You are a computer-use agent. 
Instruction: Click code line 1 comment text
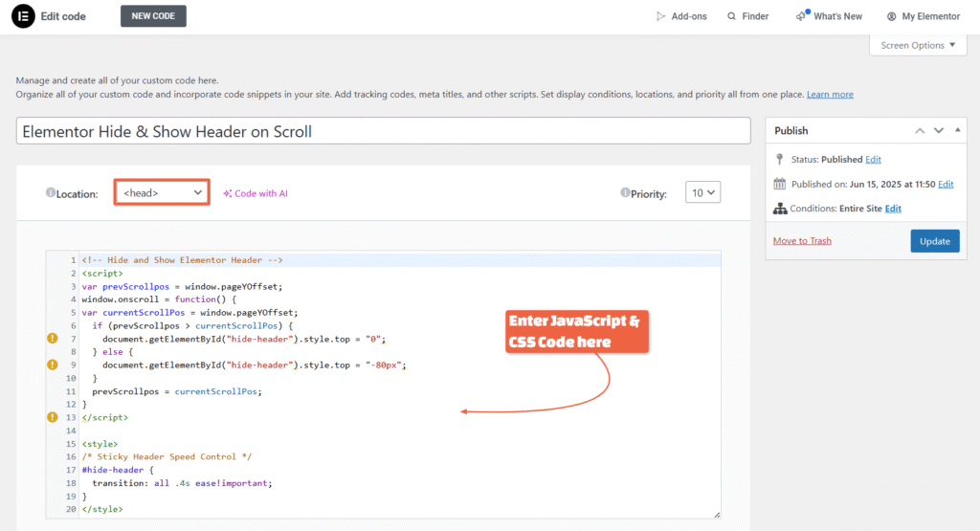click(x=182, y=260)
